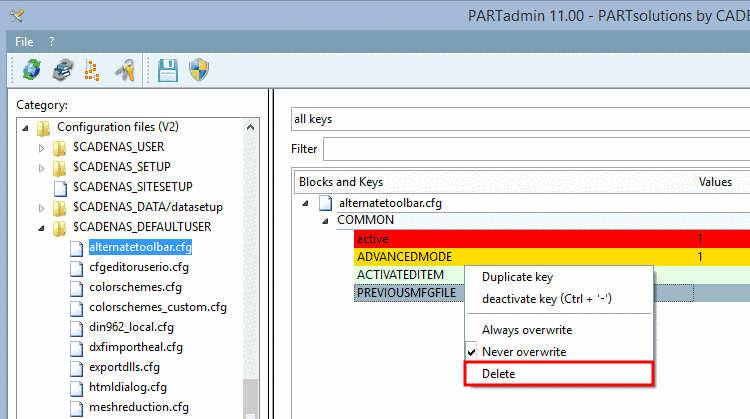The width and height of the screenshot is (750, 419).
Task: Select alternatetoolbar.cfg in category tree
Action: click(140, 247)
